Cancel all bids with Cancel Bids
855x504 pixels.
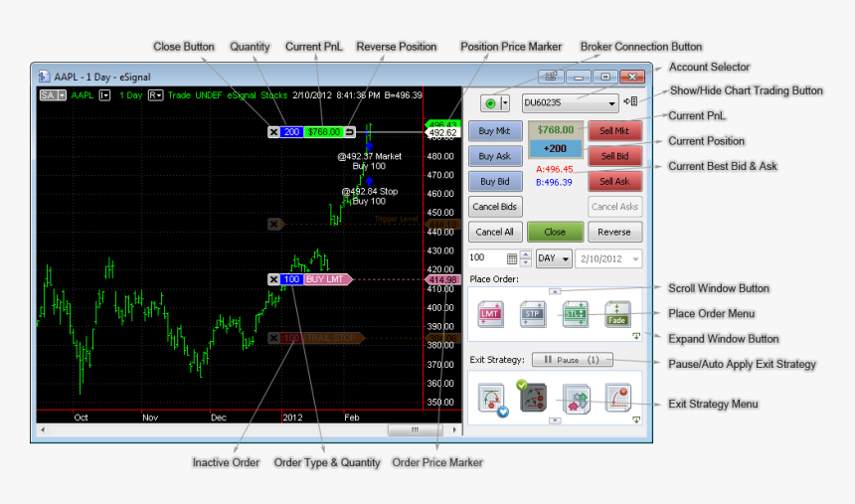click(x=494, y=207)
